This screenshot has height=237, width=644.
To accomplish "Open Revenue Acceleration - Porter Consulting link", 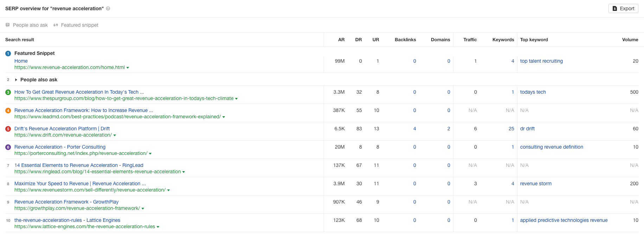I will click(x=60, y=147).
